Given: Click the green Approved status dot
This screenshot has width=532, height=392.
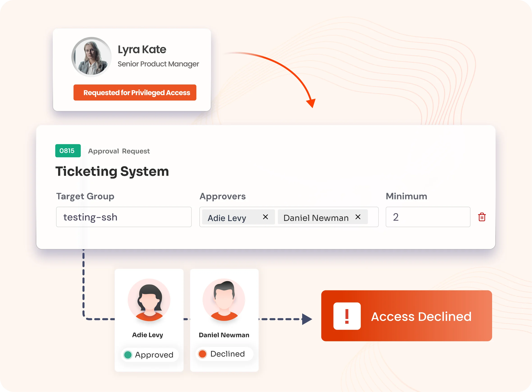Looking at the screenshot, I should click(x=128, y=355).
